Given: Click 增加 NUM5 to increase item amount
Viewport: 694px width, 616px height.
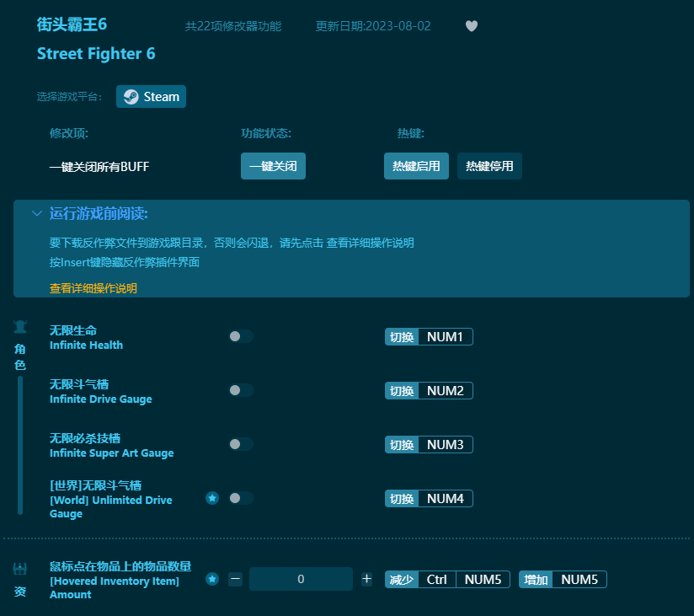Looking at the screenshot, I should click(x=562, y=579).
